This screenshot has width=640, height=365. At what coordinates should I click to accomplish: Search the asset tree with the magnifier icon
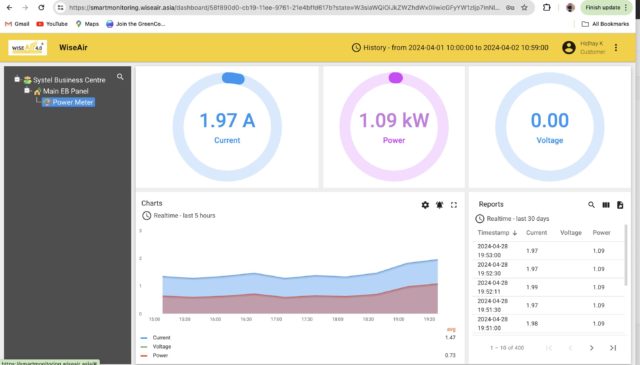coord(120,76)
